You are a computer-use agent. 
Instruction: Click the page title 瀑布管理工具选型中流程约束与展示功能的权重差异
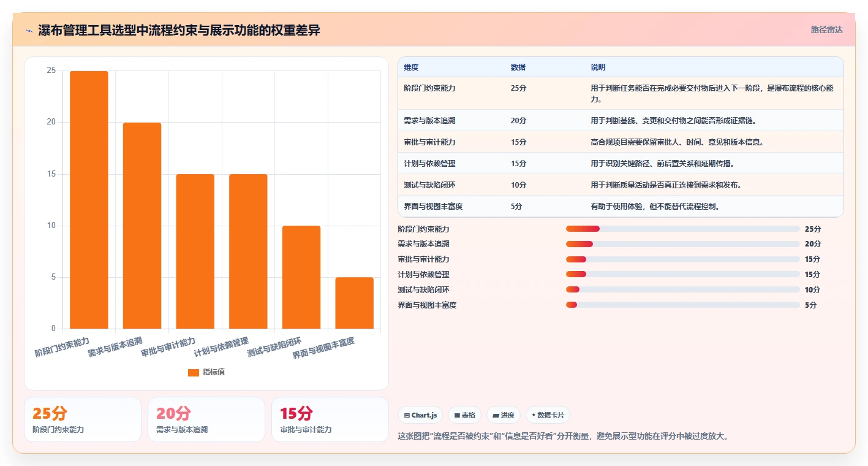(179, 31)
